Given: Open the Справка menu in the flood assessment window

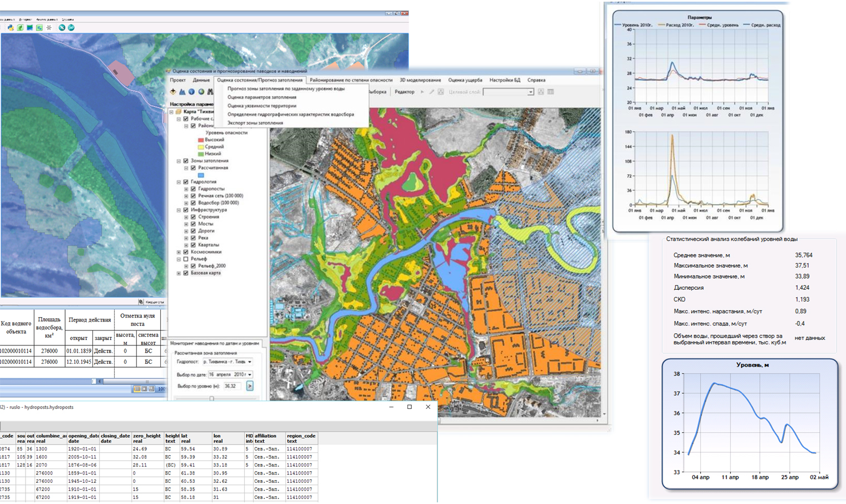Looking at the screenshot, I should (x=536, y=80).
